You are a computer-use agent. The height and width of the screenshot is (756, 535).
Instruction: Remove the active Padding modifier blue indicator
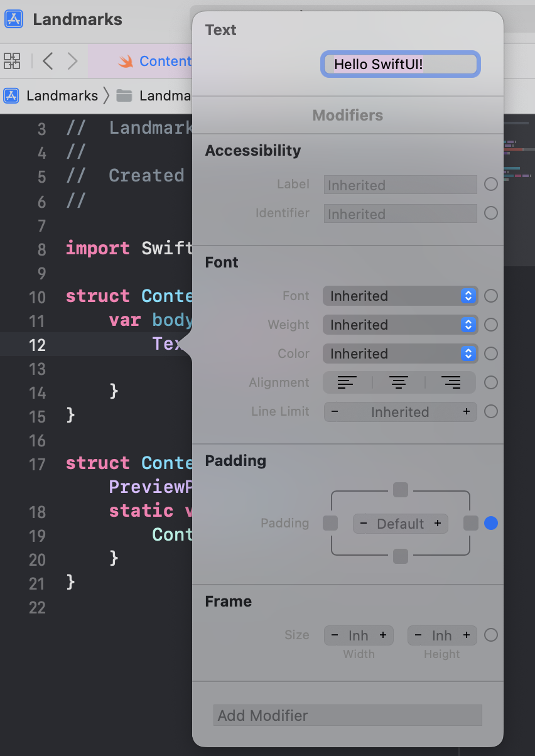pyautogui.click(x=491, y=523)
